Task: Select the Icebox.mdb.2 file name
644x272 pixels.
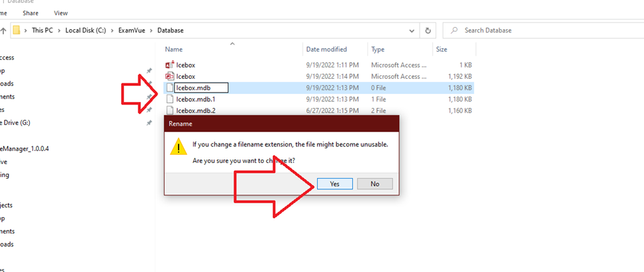Action: tap(195, 111)
